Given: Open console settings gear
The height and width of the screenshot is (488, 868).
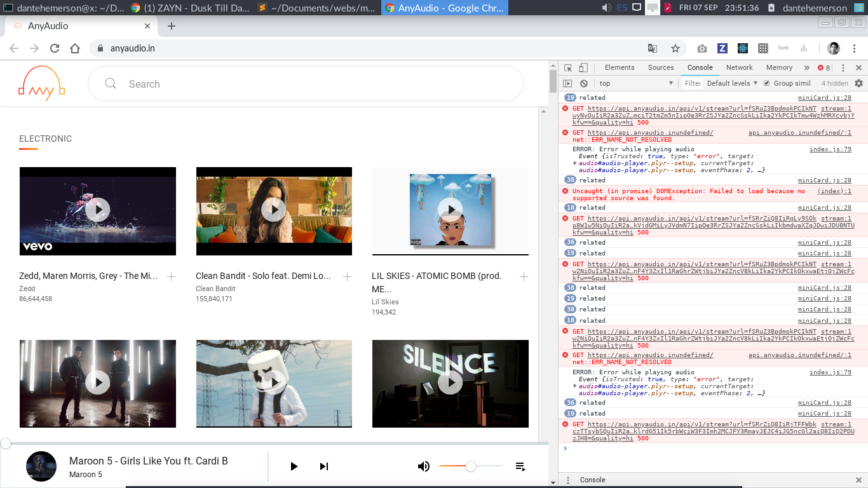Looking at the screenshot, I should click(859, 83).
